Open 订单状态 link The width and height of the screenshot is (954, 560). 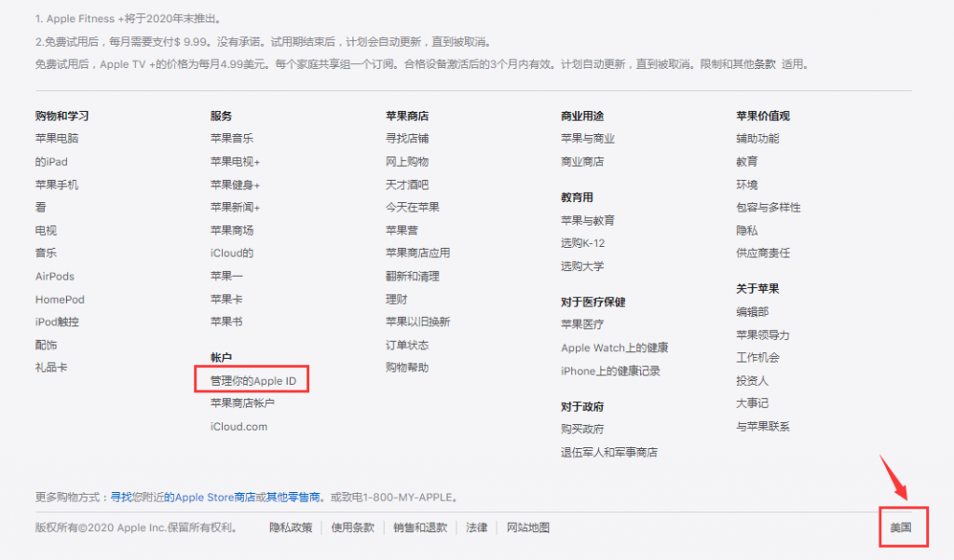[407, 345]
